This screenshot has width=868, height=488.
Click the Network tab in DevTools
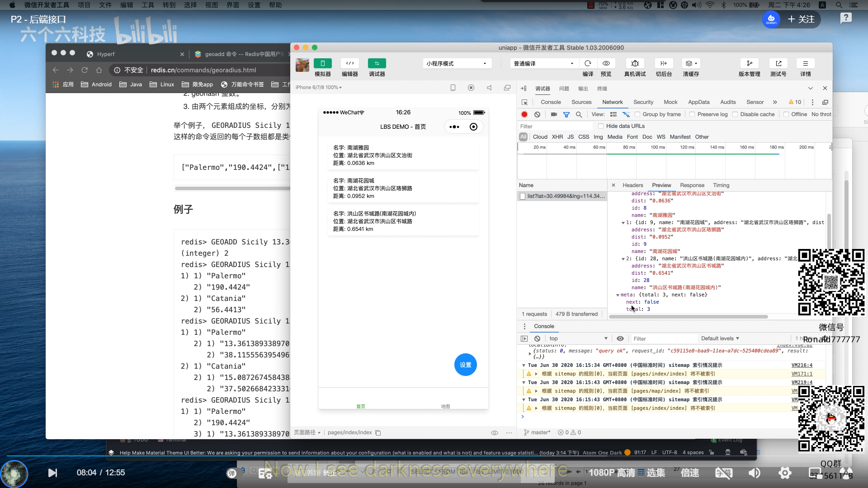tap(612, 101)
